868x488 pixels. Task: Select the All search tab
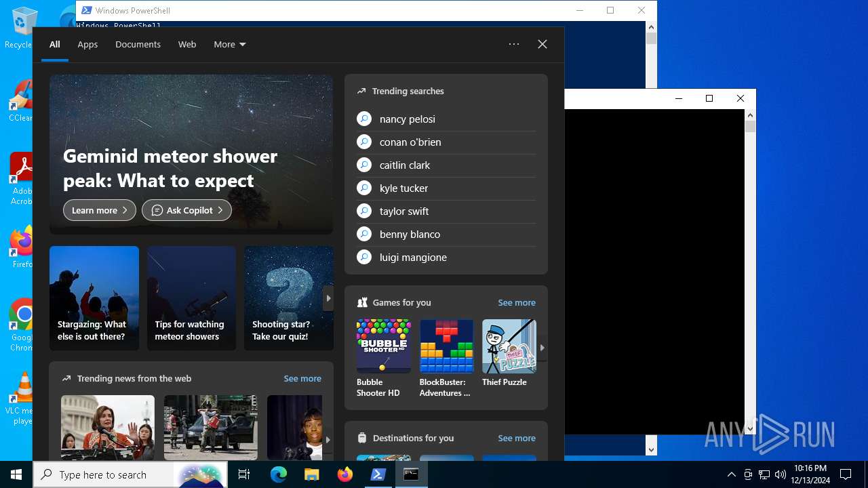pyautogui.click(x=55, y=44)
